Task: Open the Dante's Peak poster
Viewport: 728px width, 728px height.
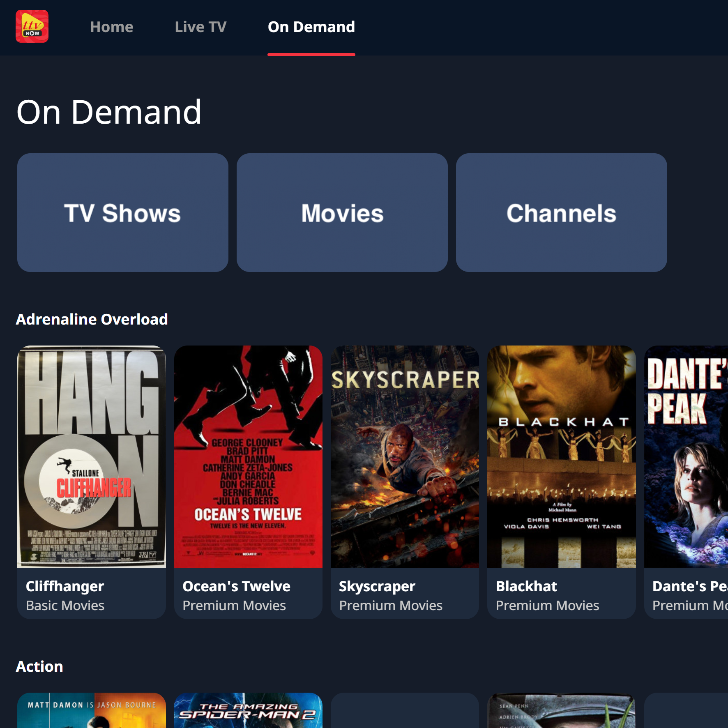Action: point(686,457)
